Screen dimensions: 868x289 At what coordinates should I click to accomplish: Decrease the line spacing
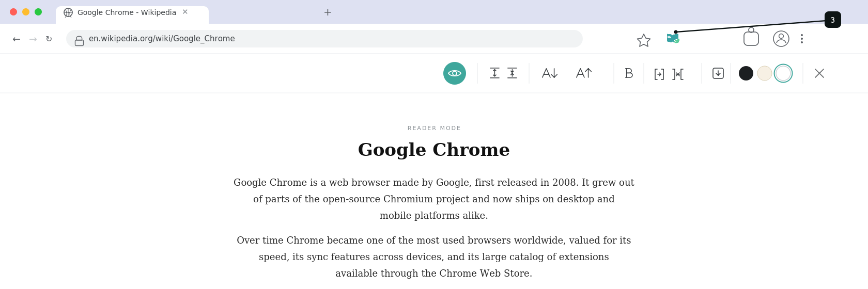[512, 73]
